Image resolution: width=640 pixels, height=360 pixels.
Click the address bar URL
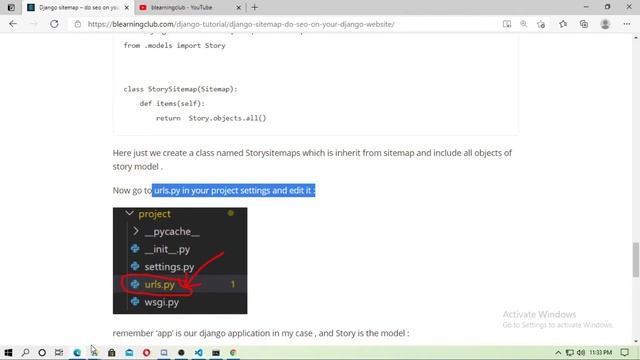(x=241, y=24)
